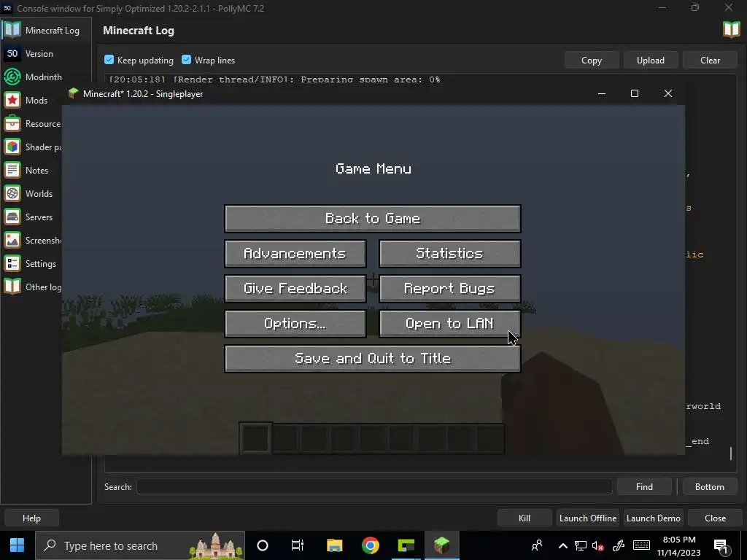This screenshot has width=747, height=560.
Task: Upload the log via Upload button
Action: 651,60
